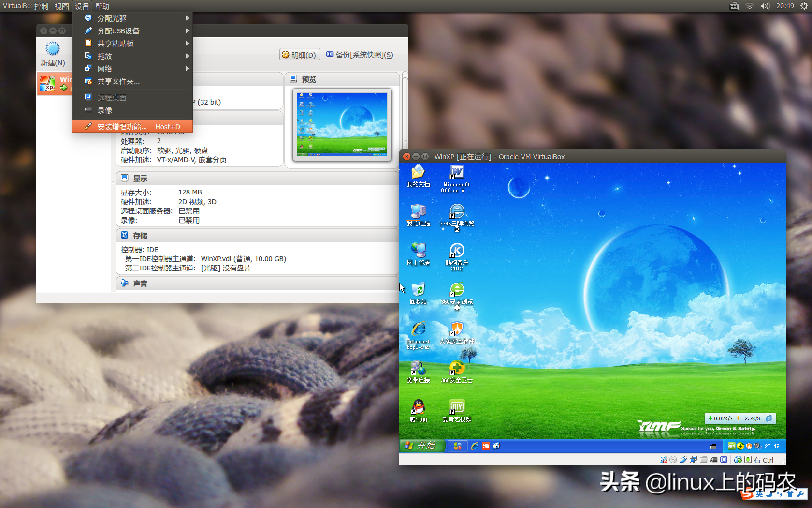The width and height of the screenshot is (812, 508).
Task: Select Microsoft Office Word shortcut icon
Action: pos(457,179)
